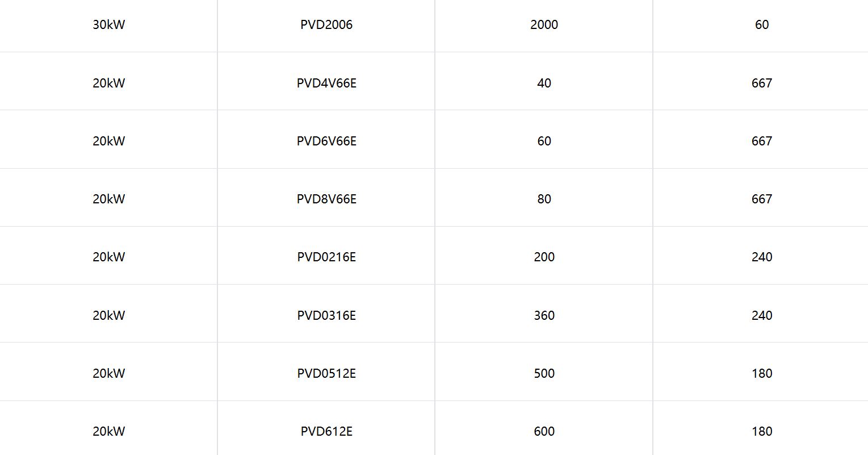The width and height of the screenshot is (868, 455).
Task: Click the 2000 voltage value
Action: [x=544, y=24]
